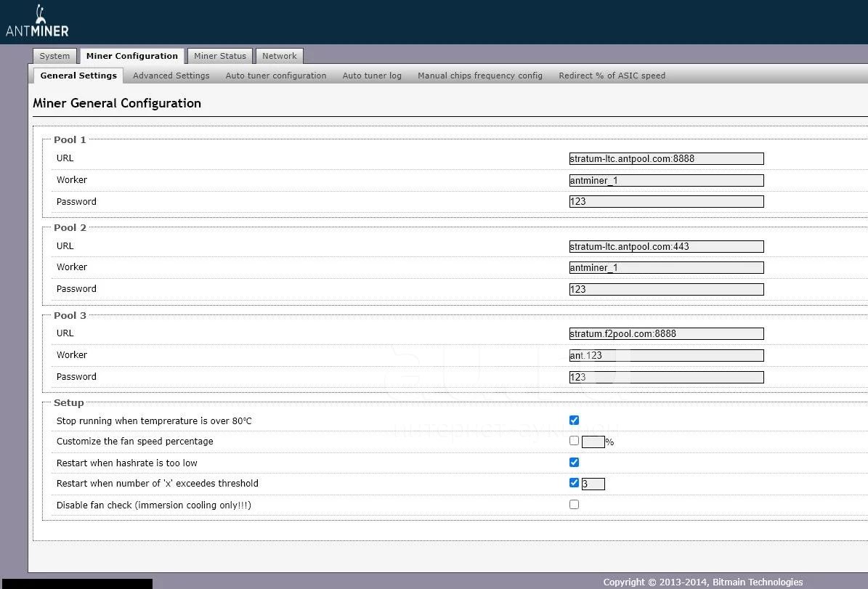View the Auto tuner log
Image resolution: width=868 pixels, height=589 pixels.
(372, 76)
